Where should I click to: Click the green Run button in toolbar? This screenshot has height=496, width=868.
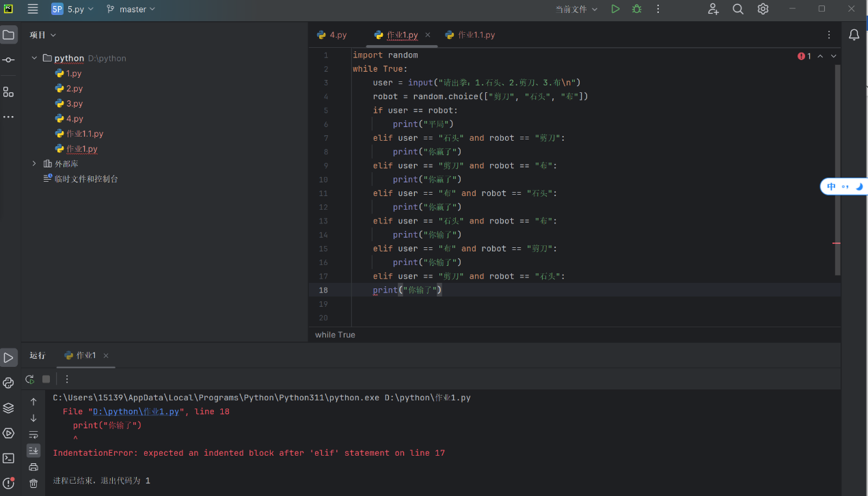(x=615, y=9)
